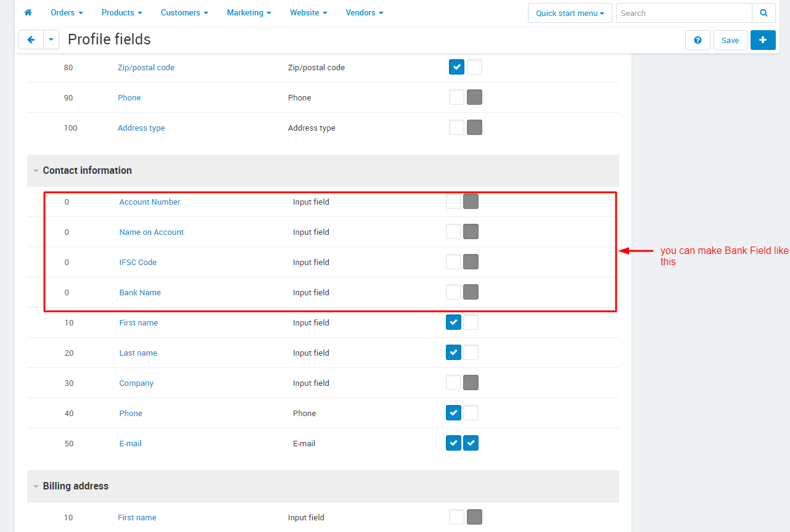Image resolution: width=790 pixels, height=532 pixels.
Task: Uncheck first checkbox for E-mail row
Action: coord(453,443)
